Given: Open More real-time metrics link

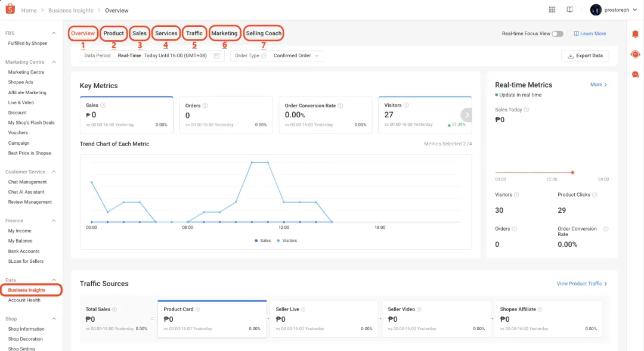Looking at the screenshot, I should pos(599,85).
